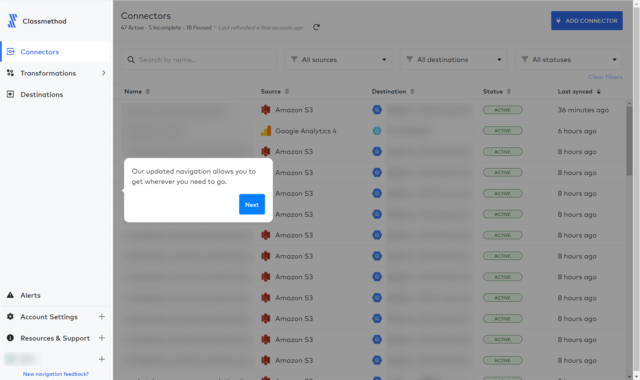
Task: Click the Classmethod logo icon
Action: 12,21
